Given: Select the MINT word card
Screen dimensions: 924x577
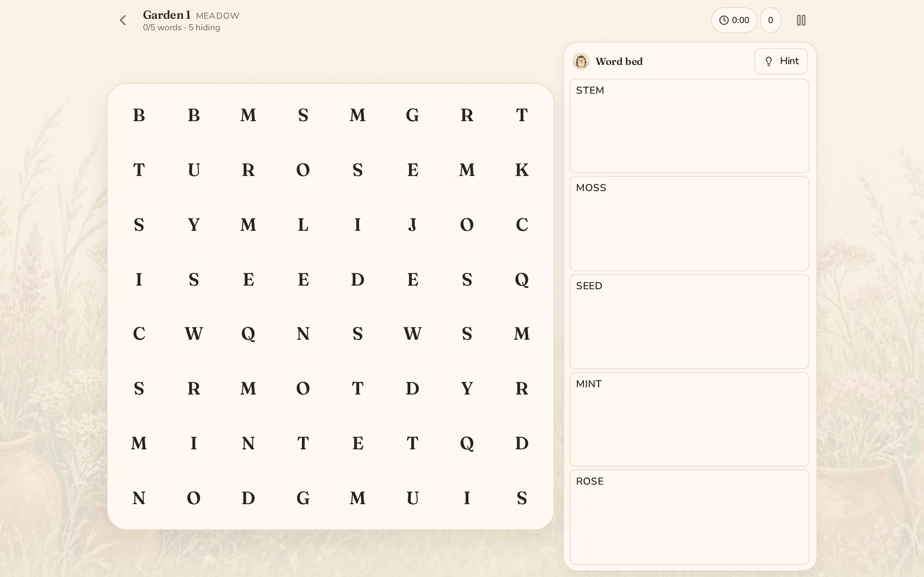Looking at the screenshot, I should tap(689, 419).
